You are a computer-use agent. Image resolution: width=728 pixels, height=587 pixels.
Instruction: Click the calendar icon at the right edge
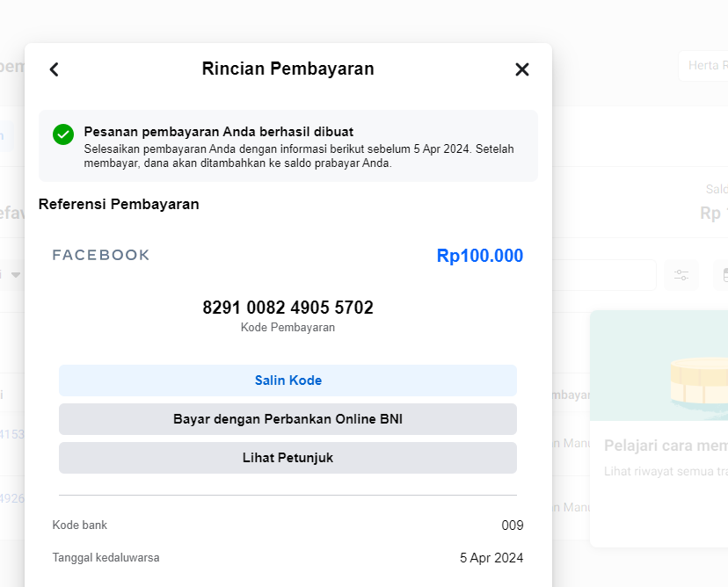[722, 275]
